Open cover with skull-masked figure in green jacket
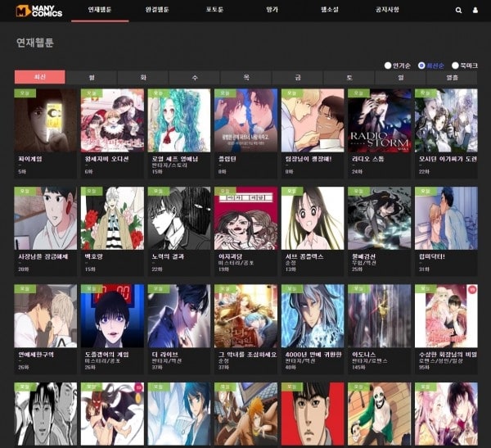The height and width of the screenshot is (448, 491). (380, 414)
